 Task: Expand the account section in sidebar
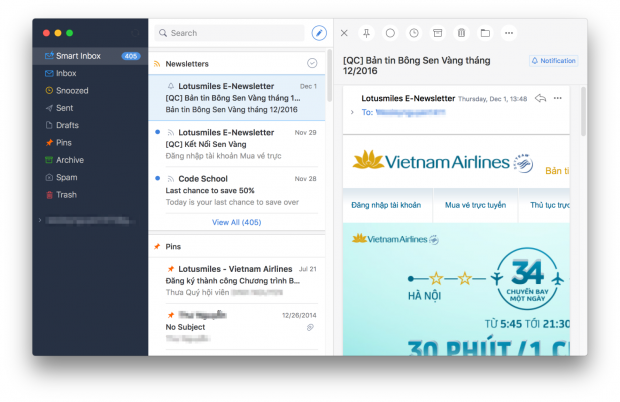click(x=38, y=218)
